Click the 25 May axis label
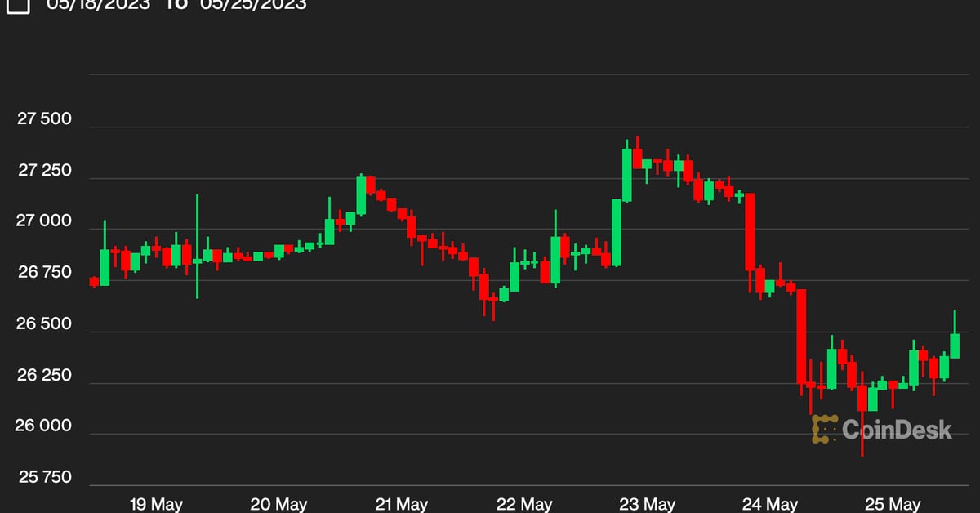 (x=889, y=504)
